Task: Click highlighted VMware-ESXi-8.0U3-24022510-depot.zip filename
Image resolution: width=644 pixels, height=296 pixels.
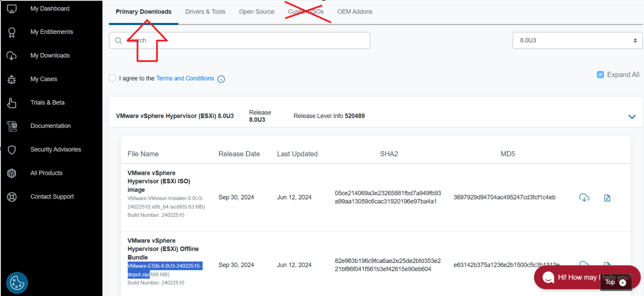Action: (165, 270)
